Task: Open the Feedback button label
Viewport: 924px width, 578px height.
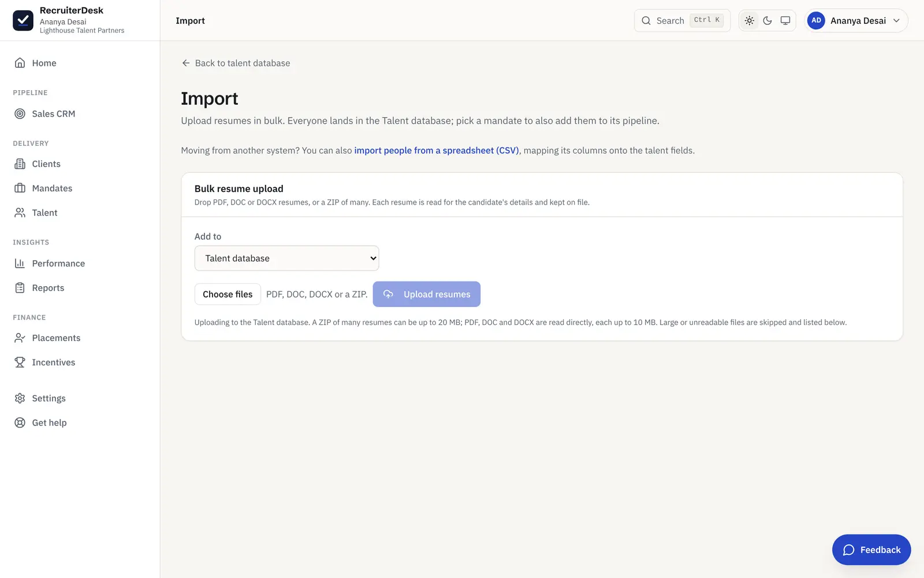Action: 881,550
